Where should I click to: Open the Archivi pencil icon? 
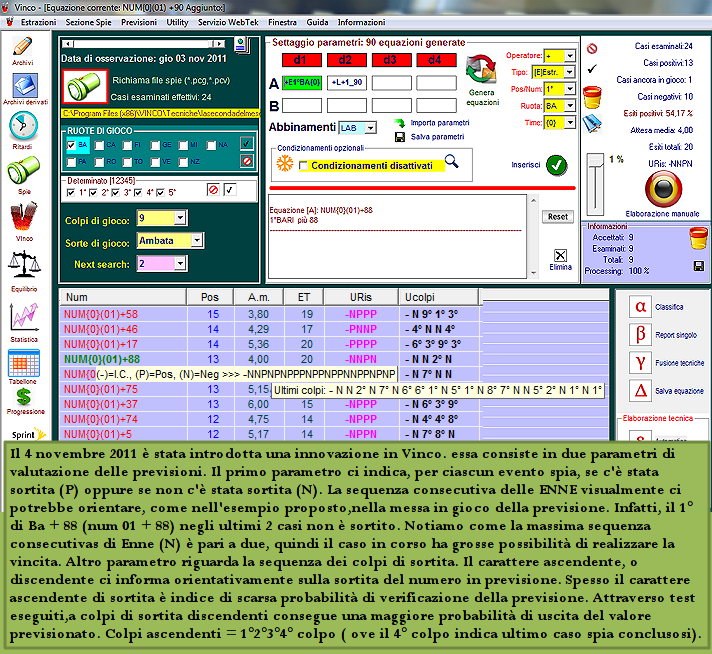pyautogui.click(x=22, y=46)
